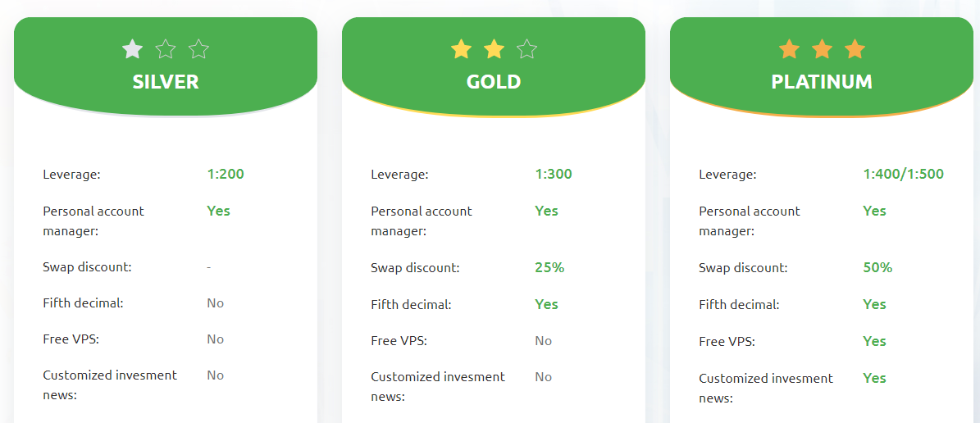Click the second yellow star on Gold card
980x423 pixels.
coord(495,48)
